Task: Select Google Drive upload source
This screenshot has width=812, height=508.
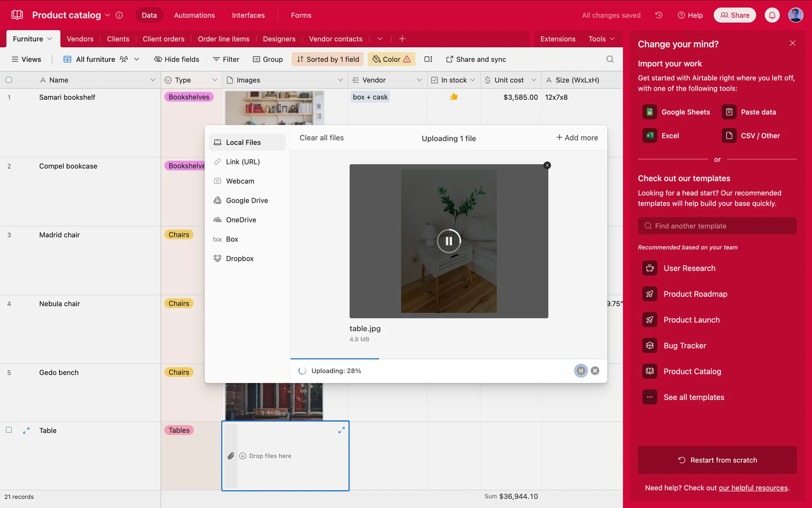Action: tap(247, 201)
